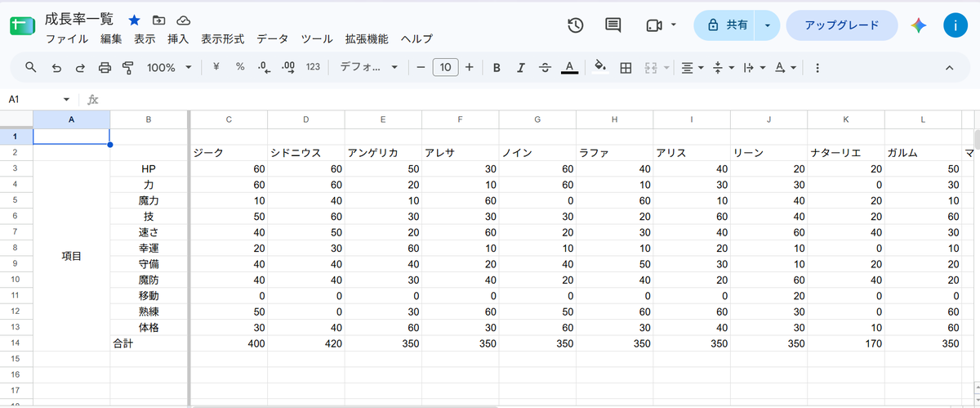Viewport: 980px width, 408px height.
Task: Open the video call options arrow
Action: click(674, 25)
